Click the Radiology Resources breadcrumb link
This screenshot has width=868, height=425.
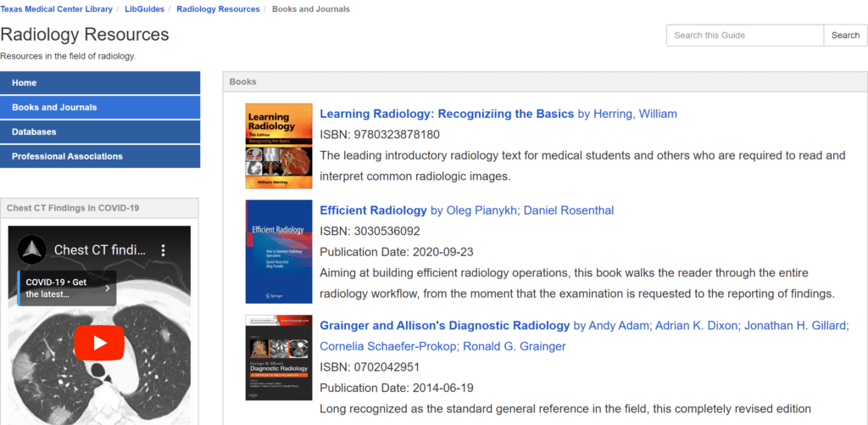pyautogui.click(x=218, y=8)
